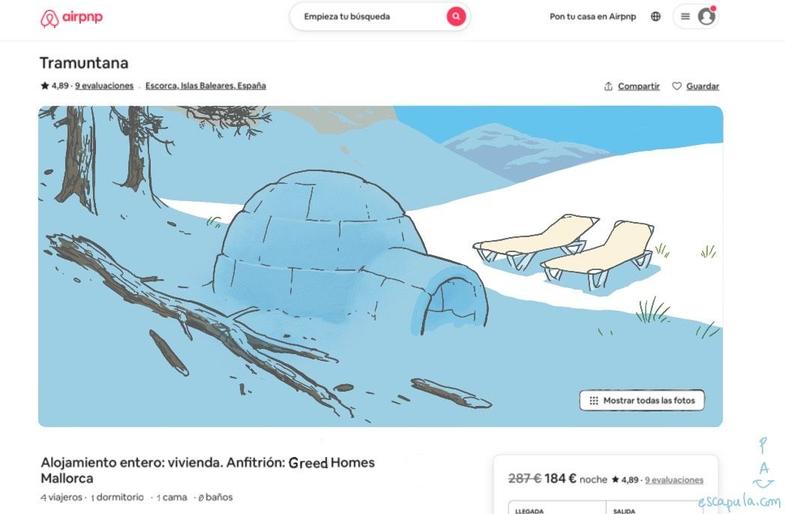
Task: Click the pink search magnifier button
Action: point(456,17)
